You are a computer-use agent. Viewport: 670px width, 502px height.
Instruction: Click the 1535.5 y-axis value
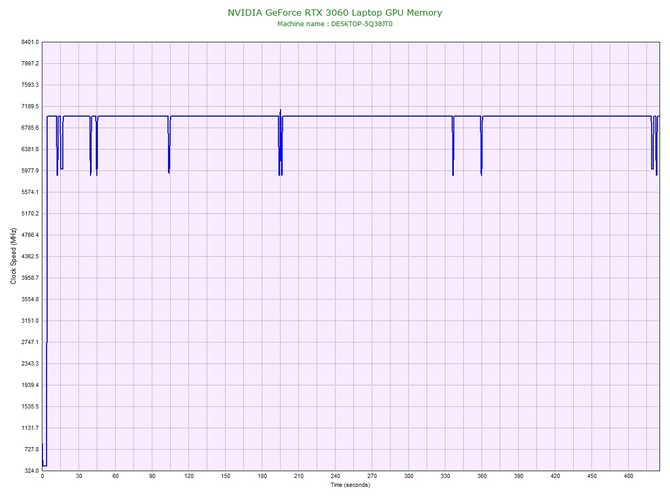pos(30,406)
